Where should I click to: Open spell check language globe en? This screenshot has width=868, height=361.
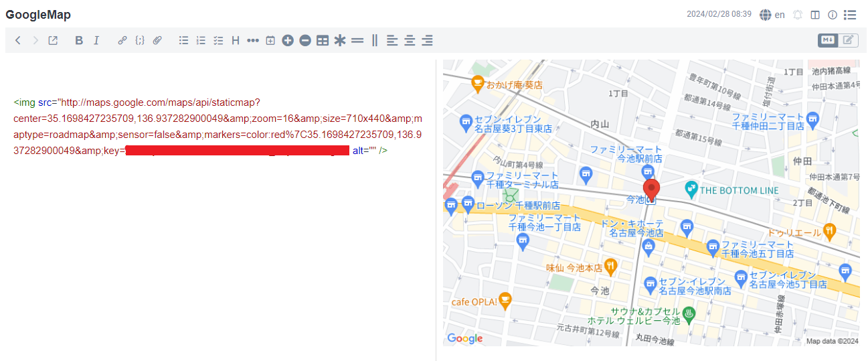point(772,15)
